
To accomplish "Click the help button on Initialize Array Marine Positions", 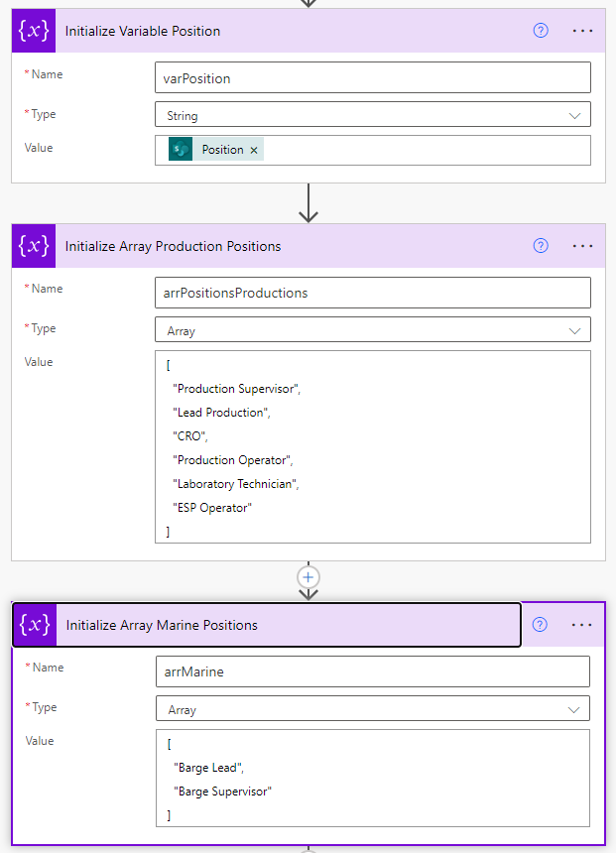I will pos(540,625).
